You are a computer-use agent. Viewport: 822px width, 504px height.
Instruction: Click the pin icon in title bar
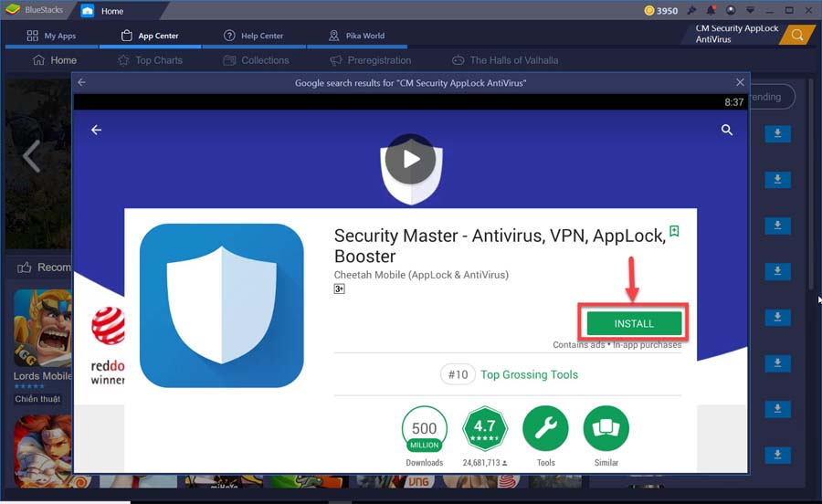point(692,10)
